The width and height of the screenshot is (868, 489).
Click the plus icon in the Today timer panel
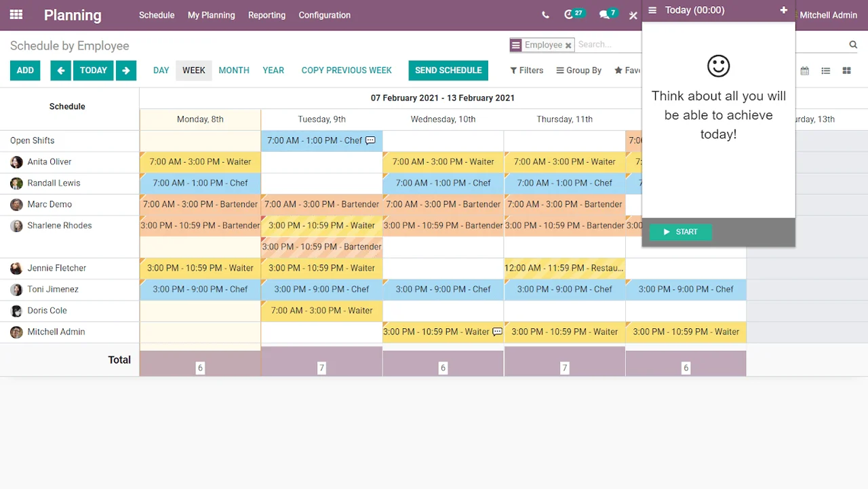pyautogui.click(x=783, y=10)
